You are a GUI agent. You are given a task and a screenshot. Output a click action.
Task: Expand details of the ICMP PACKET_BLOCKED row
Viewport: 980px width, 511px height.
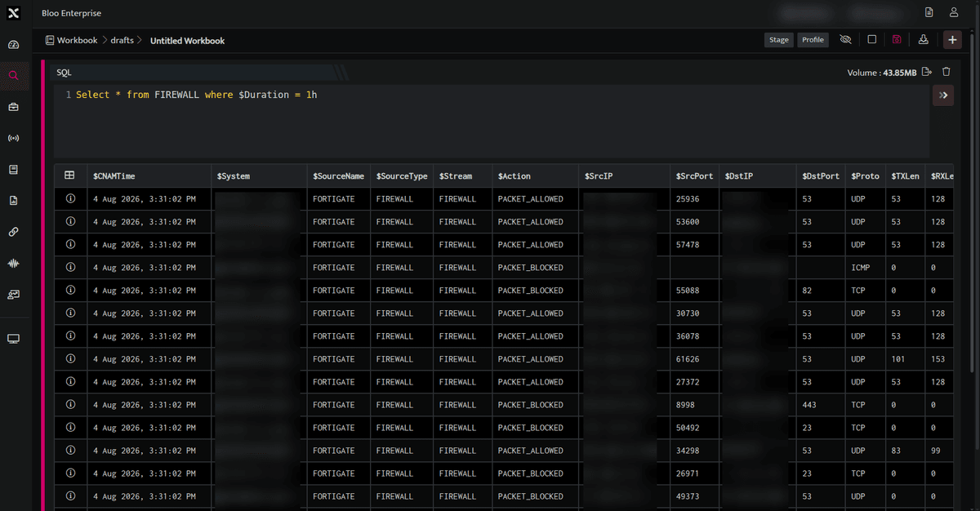70,267
